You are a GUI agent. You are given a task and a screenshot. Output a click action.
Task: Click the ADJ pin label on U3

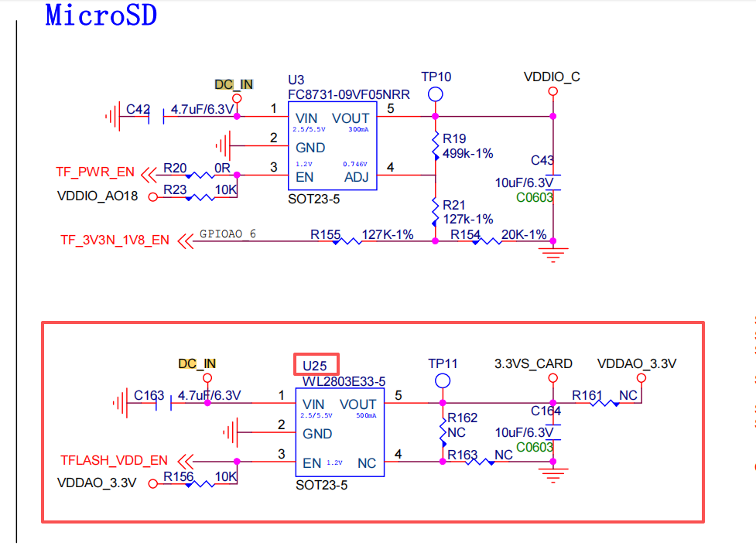(356, 177)
